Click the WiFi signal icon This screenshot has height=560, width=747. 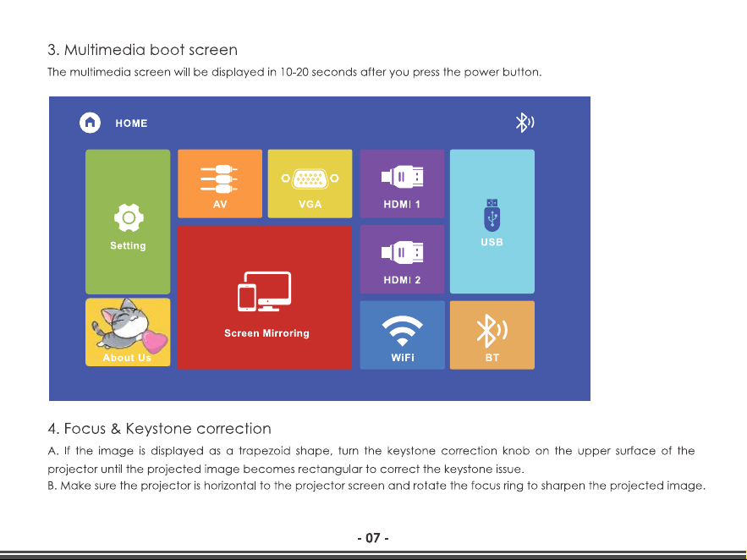(x=402, y=331)
